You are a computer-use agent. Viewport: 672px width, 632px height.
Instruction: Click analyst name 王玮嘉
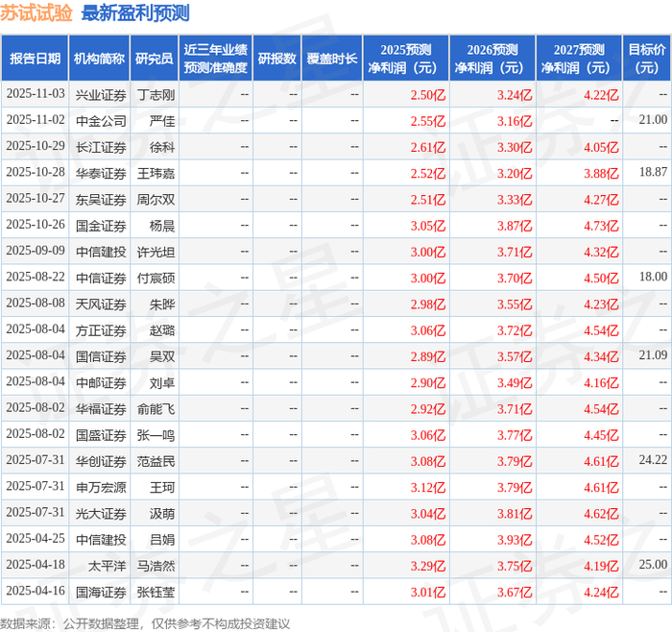tap(156, 173)
